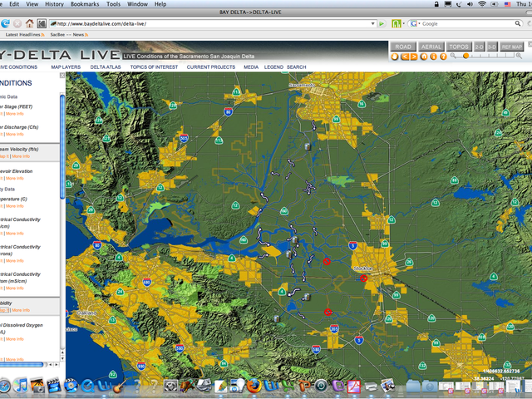Open TOPICS OF INTEREST menu
Image resolution: width=532 pixels, height=399 pixels.
point(154,67)
